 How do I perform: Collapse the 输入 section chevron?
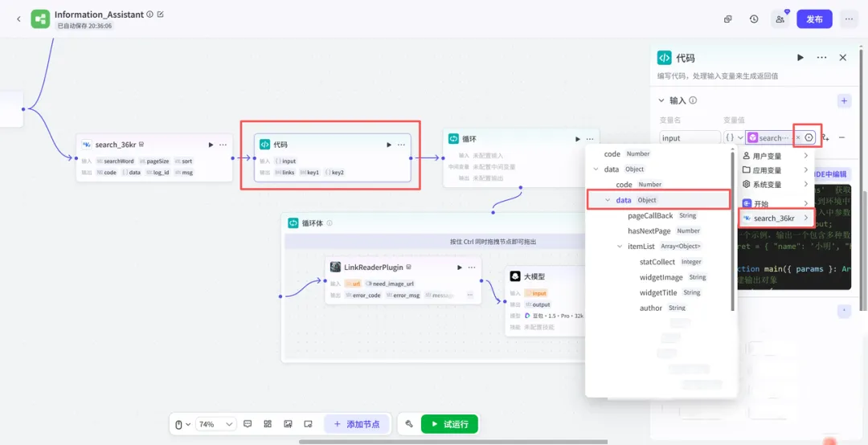[661, 100]
